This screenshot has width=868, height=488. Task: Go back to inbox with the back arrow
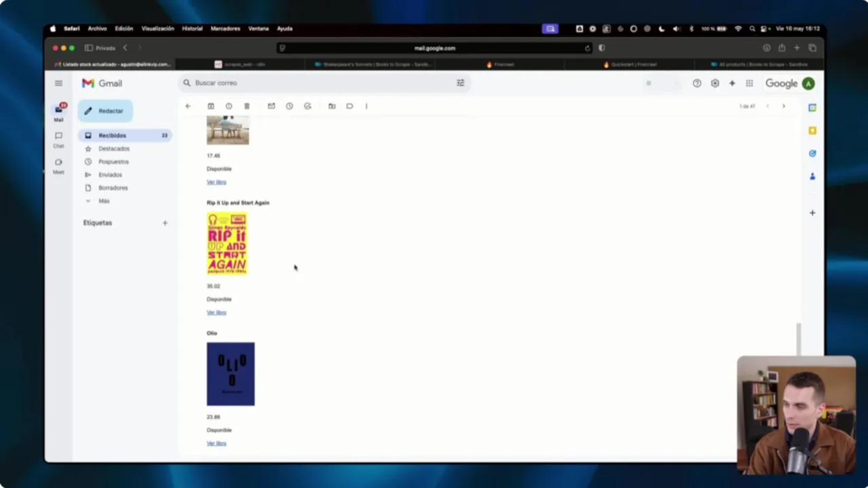click(x=188, y=106)
